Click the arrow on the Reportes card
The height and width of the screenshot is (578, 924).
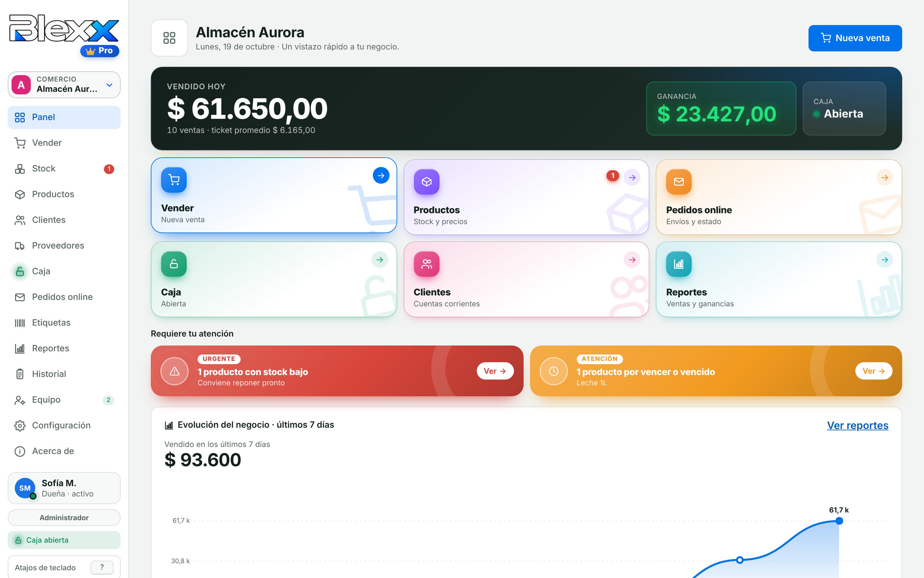(884, 259)
